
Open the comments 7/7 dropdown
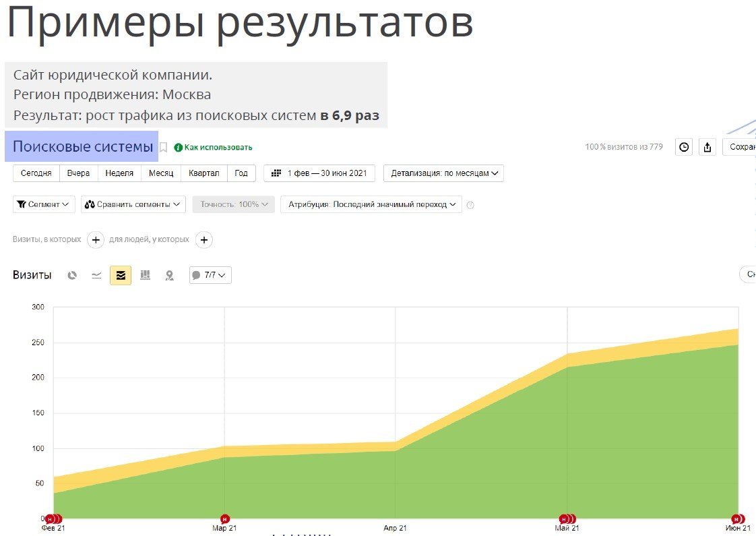(210, 274)
